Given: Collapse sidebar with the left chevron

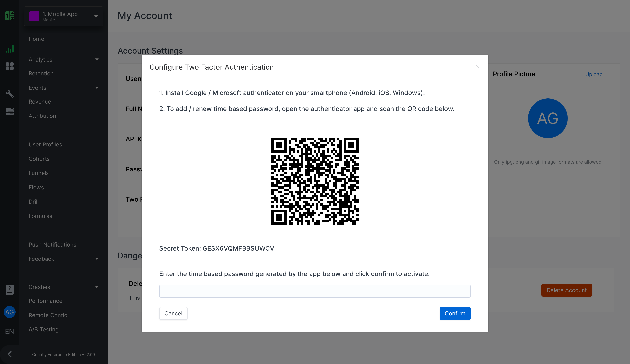Looking at the screenshot, I should pyautogui.click(x=10, y=354).
